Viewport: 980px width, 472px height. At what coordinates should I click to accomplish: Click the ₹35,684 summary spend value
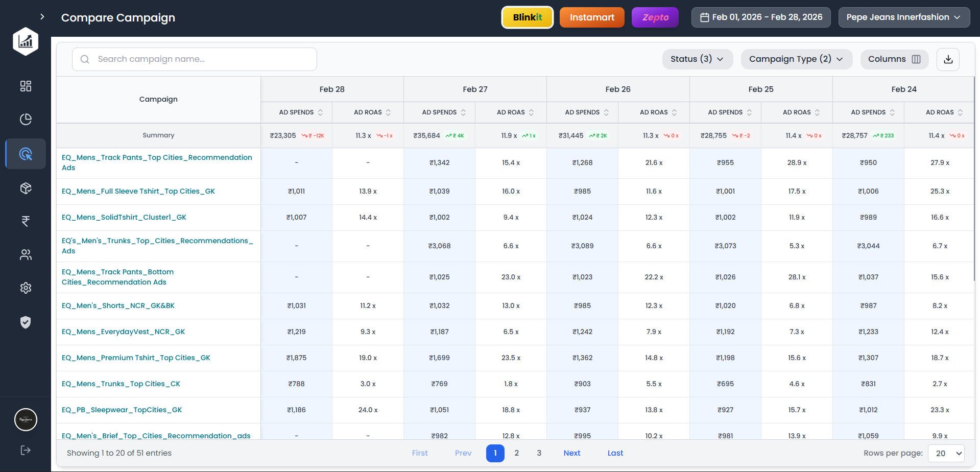point(426,135)
